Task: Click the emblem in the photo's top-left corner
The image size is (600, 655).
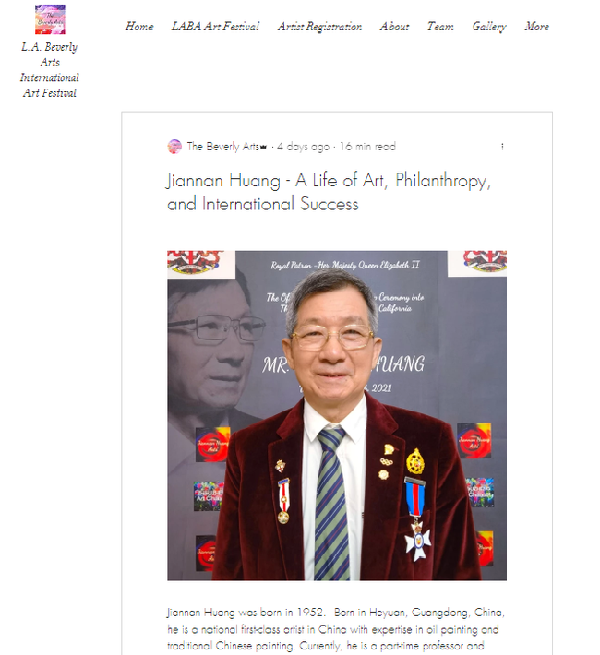Action: (196, 262)
